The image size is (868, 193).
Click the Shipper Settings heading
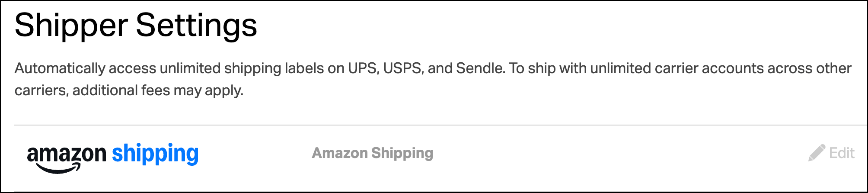[x=136, y=26]
